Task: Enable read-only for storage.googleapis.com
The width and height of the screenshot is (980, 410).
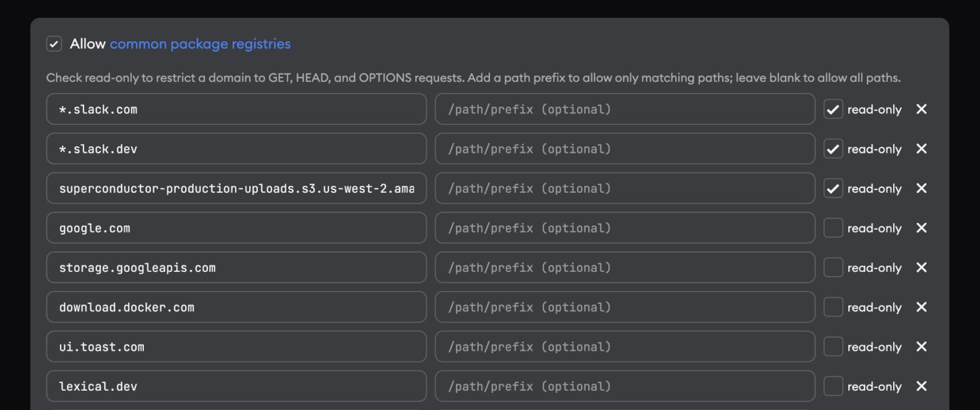Action: (833, 268)
